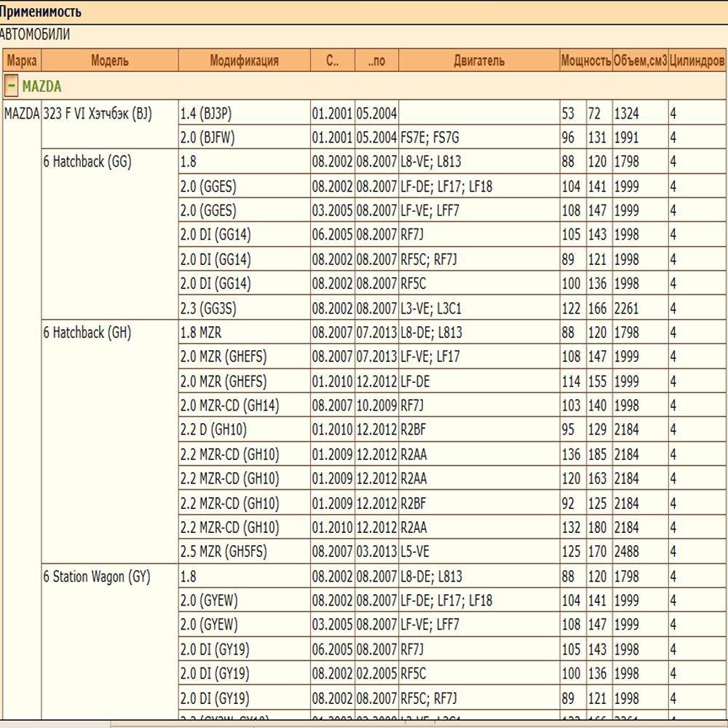Select the Модель column header
Image resolution: width=728 pixels, height=728 pixels.
pyautogui.click(x=110, y=60)
